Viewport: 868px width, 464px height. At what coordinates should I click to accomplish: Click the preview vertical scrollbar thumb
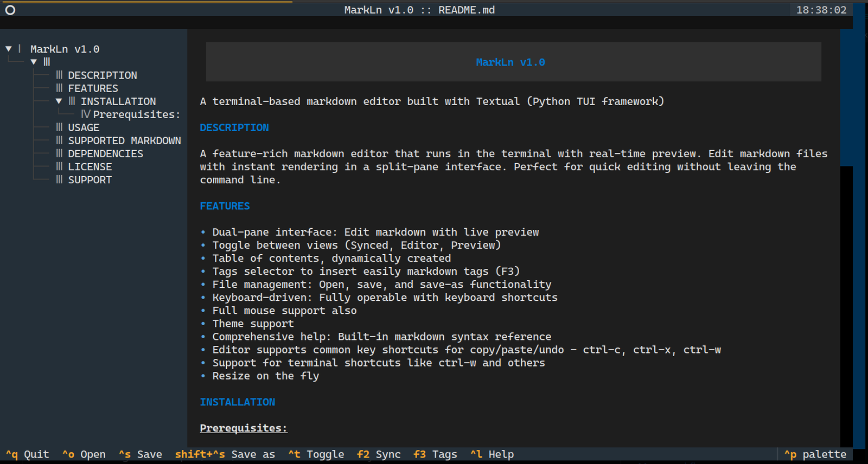coord(846,98)
